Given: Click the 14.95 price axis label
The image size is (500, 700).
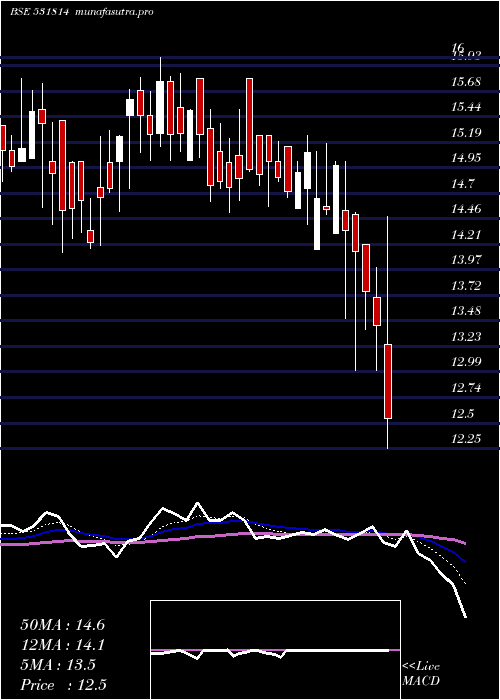Looking at the screenshot, I should click(467, 158).
